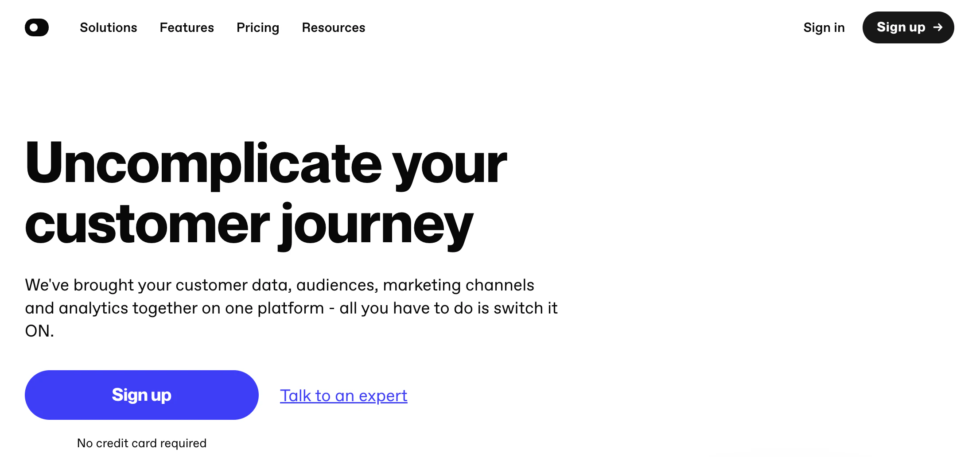Image resolution: width=980 pixels, height=457 pixels.
Task: Click the black Sign up button in header
Action: click(908, 27)
